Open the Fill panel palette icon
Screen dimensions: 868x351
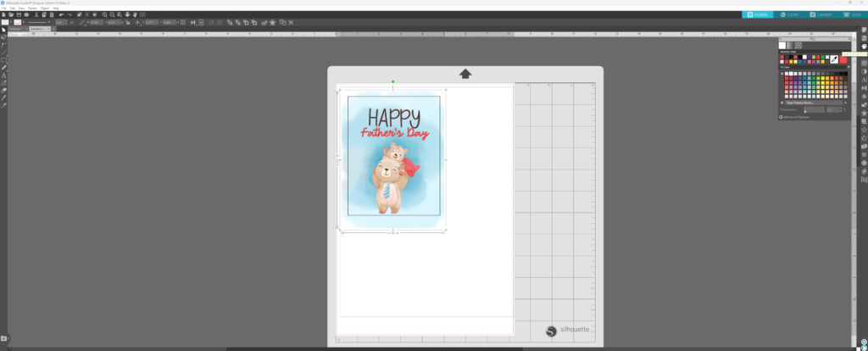[864, 47]
